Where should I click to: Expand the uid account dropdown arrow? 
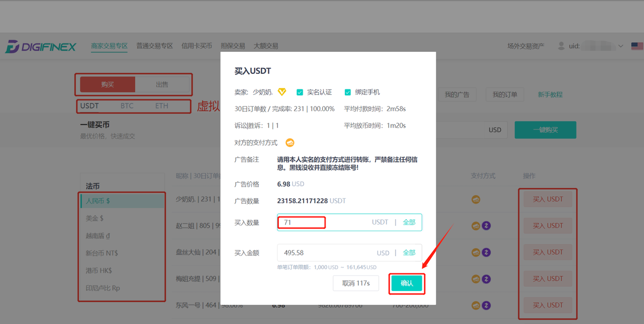620,46
